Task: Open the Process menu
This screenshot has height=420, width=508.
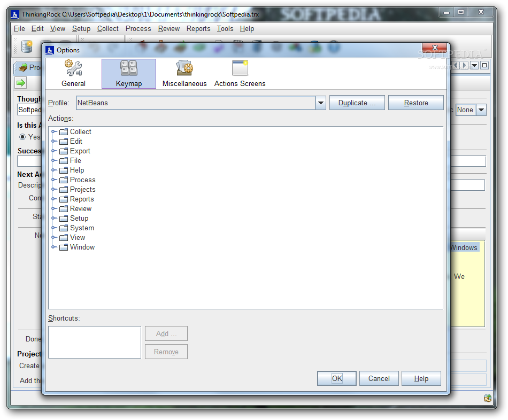Action: (x=138, y=29)
